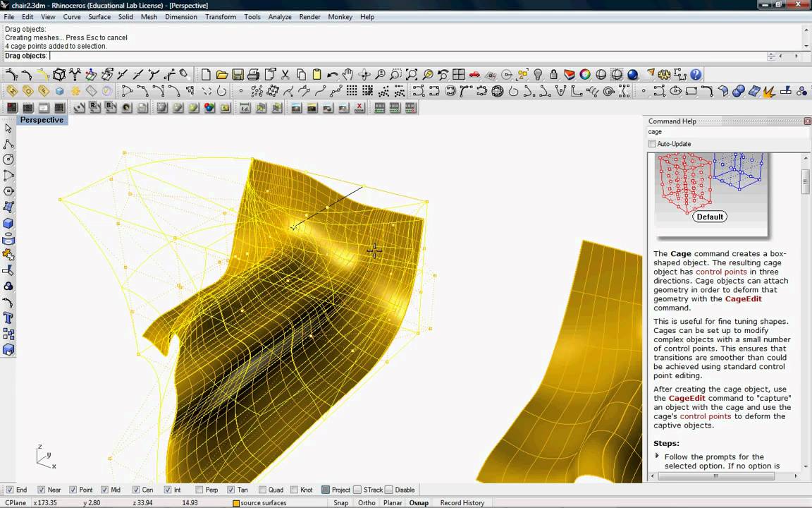Enable the Knot osnap checkbox

click(x=294, y=490)
